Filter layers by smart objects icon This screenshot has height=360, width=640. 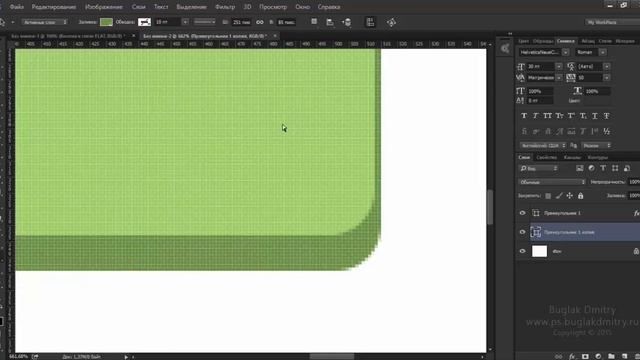click(x=627, y=168)
